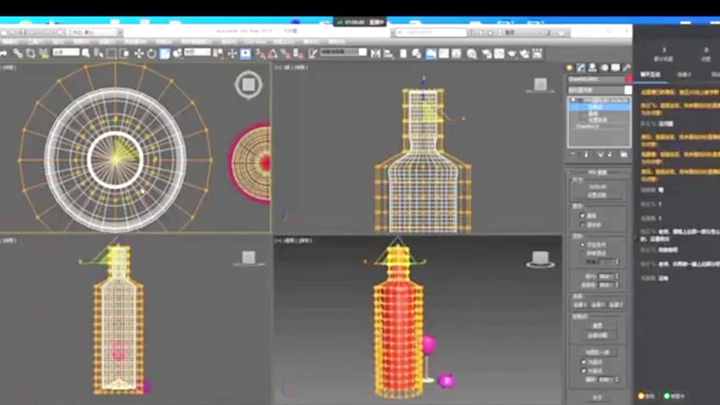Click the Make Unique icon
Viewport: 720px width, 405px height.
pos(600,155)
